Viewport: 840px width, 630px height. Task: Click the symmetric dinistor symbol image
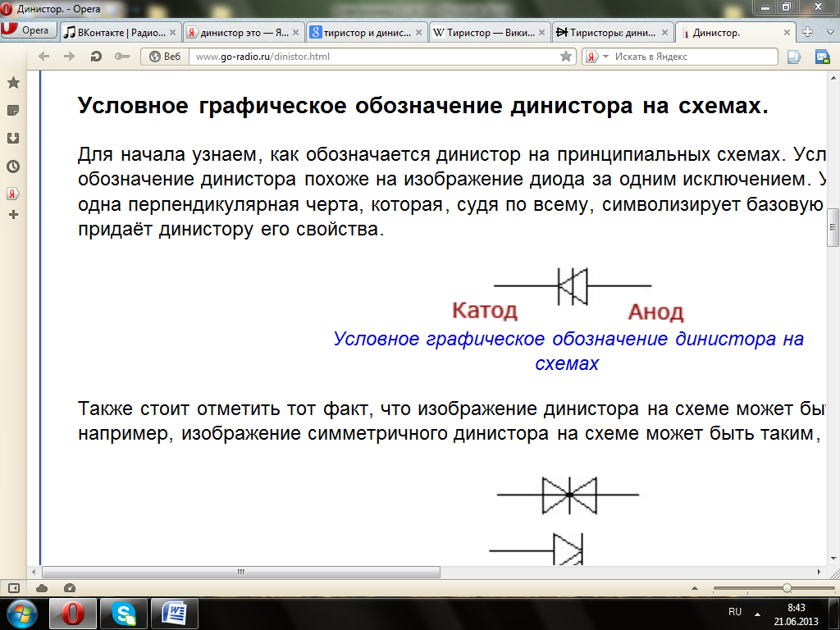[x=568, y=495]
